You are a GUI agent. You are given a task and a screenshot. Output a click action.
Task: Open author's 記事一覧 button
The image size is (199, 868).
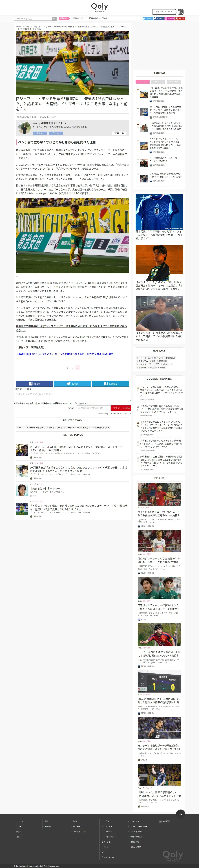click(119, 133)
